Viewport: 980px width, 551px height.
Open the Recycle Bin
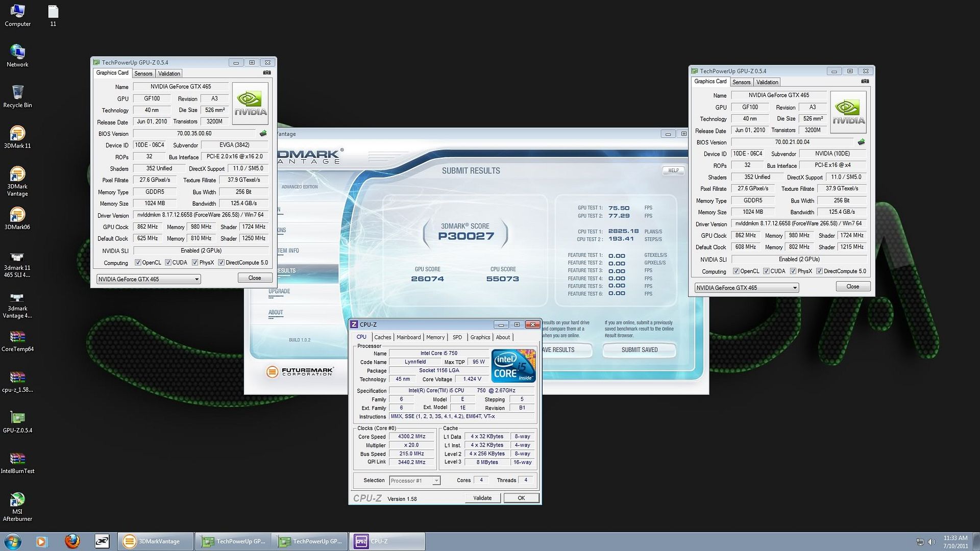click(17, 96)
